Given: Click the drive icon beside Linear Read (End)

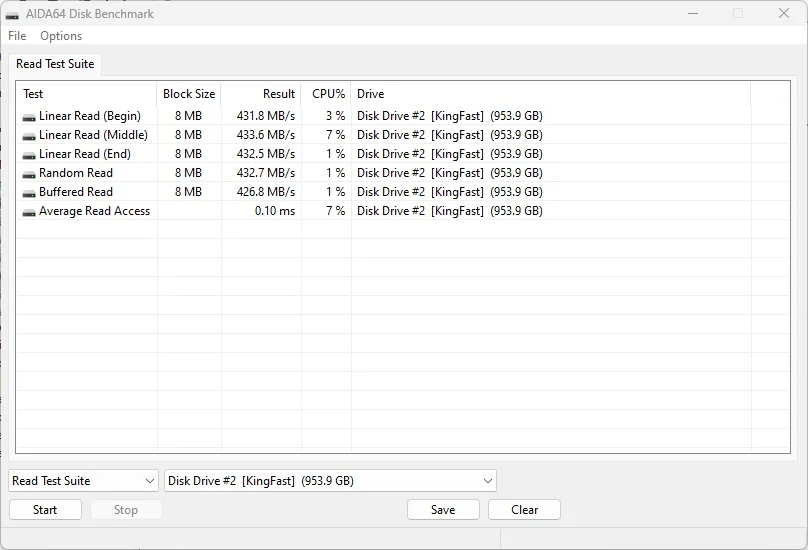Looking at the screenshot, I should [x=29, y=155].
